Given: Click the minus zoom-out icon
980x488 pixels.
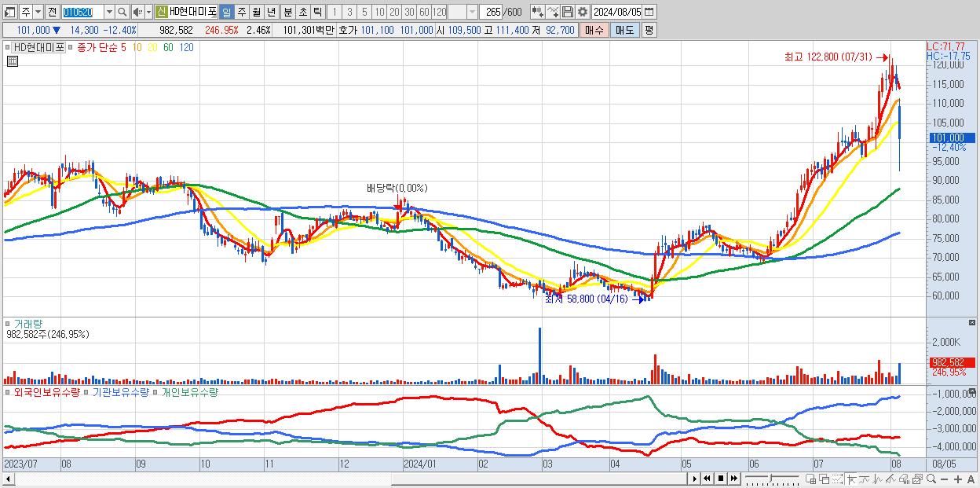Looking at the screenshot, I should click(944, 479).
